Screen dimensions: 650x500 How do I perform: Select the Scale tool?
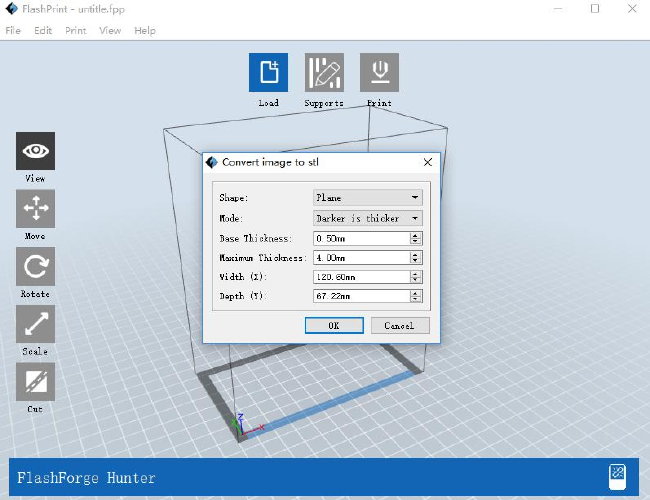[x=35, y=324]
